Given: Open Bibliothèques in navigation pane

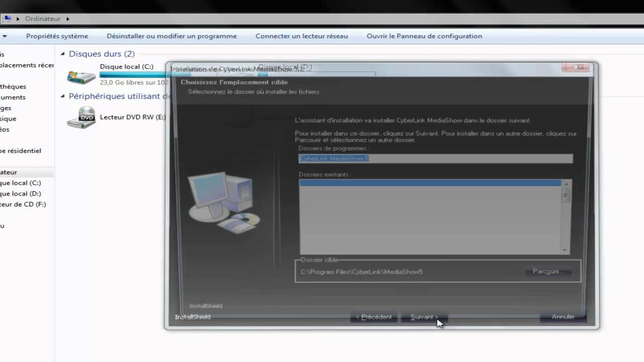Looking at the screenshot, I should pos(13,86).
